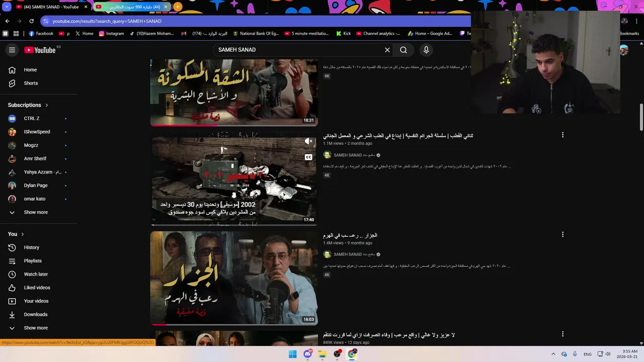The image size is (644, 362).
Task: Open the YouTube guide hamburger menu
Action: tap(12, 50)
